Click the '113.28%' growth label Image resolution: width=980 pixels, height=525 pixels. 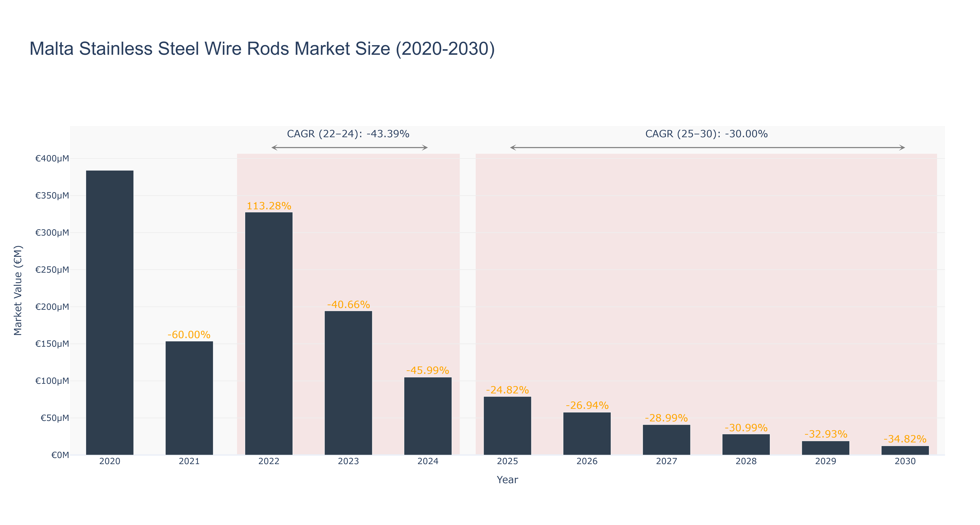point(269,206)
